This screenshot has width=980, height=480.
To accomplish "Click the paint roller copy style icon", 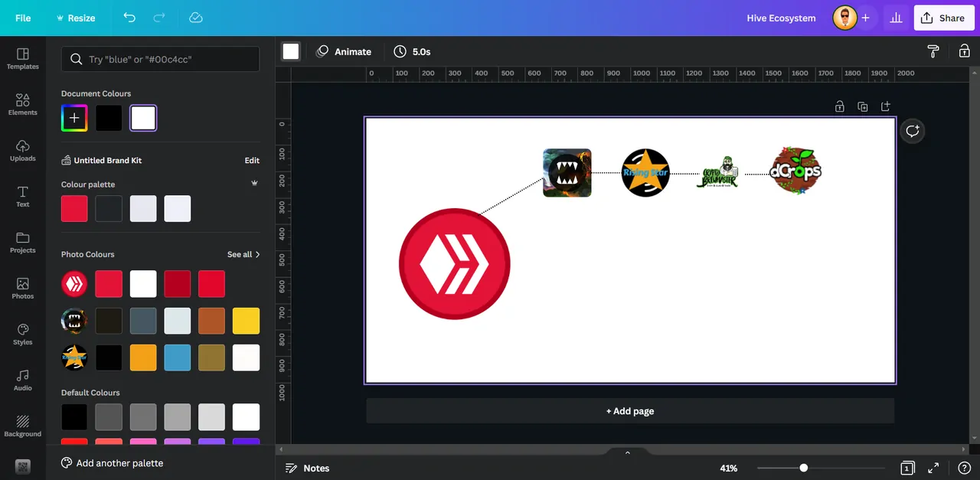I will click(x=933, y=51).
